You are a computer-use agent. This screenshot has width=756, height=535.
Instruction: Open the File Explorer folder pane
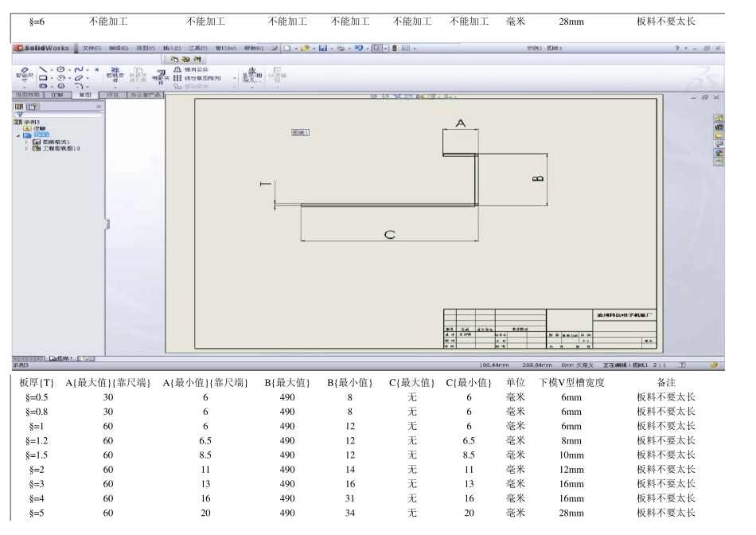click(719, 136)
